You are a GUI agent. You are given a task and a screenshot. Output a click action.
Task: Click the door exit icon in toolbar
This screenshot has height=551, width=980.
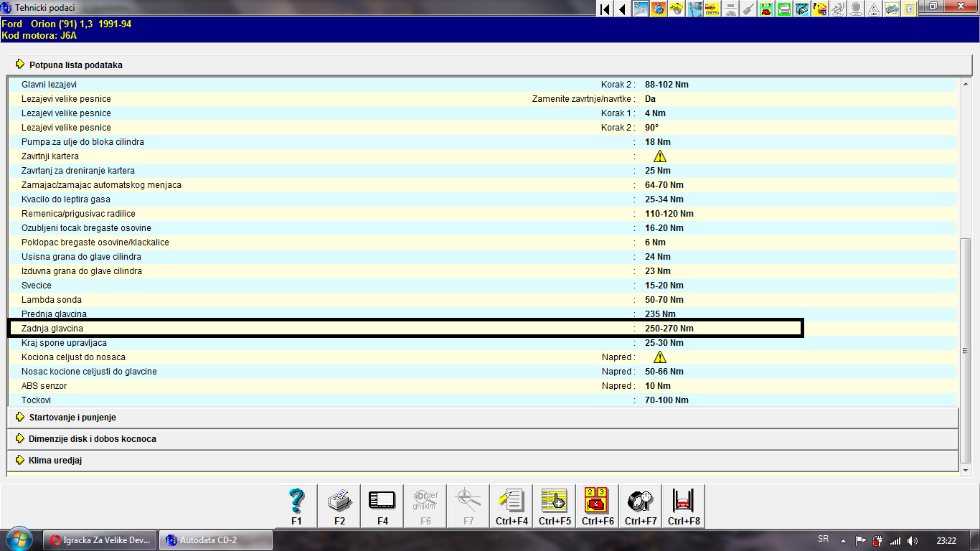(x=908, y=9)
